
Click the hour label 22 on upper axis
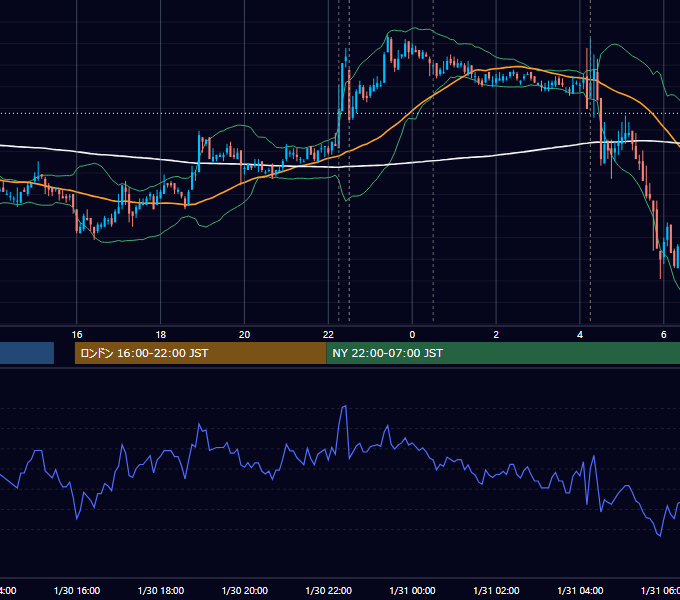pos(328,335)
